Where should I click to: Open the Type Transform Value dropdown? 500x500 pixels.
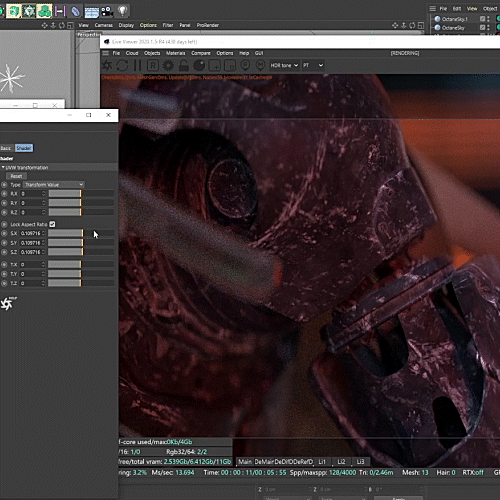[54, 185]
